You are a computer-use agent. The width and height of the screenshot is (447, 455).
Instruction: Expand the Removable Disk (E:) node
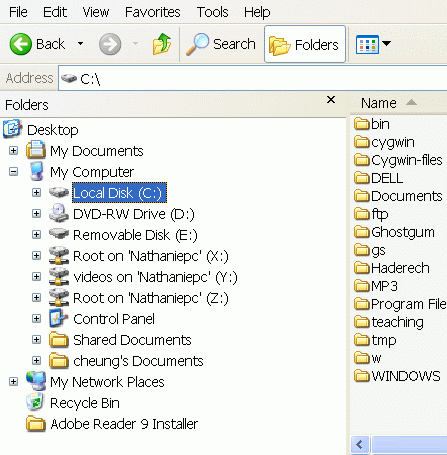(x=36, y=235)
